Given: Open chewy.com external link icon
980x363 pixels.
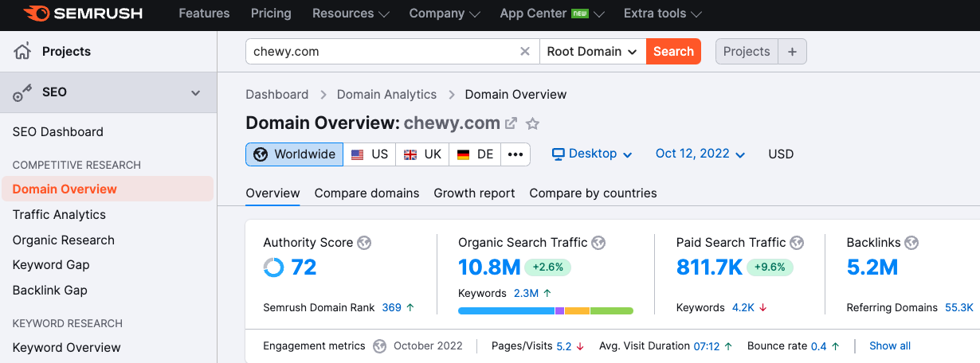Looking at the screenshot, I should (x=512, y=123).
